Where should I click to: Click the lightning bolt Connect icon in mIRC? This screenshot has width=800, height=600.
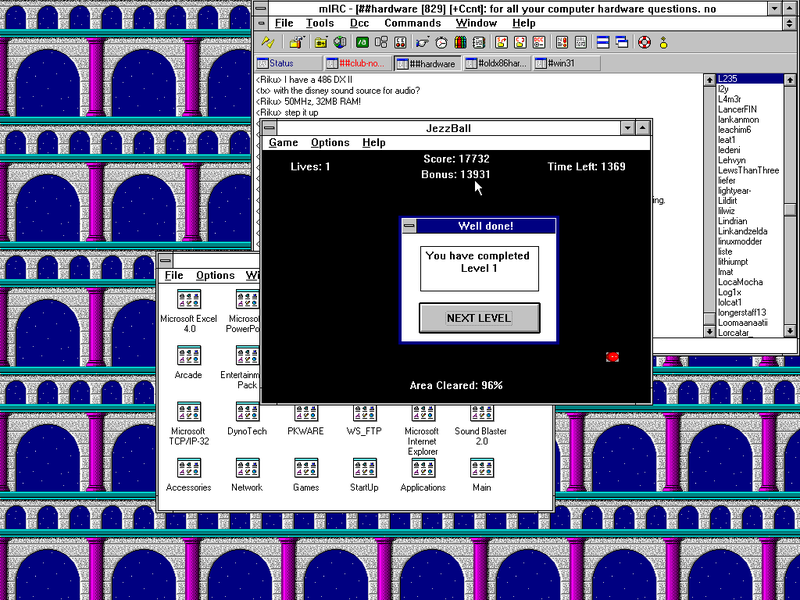click(x=268, y=43)
